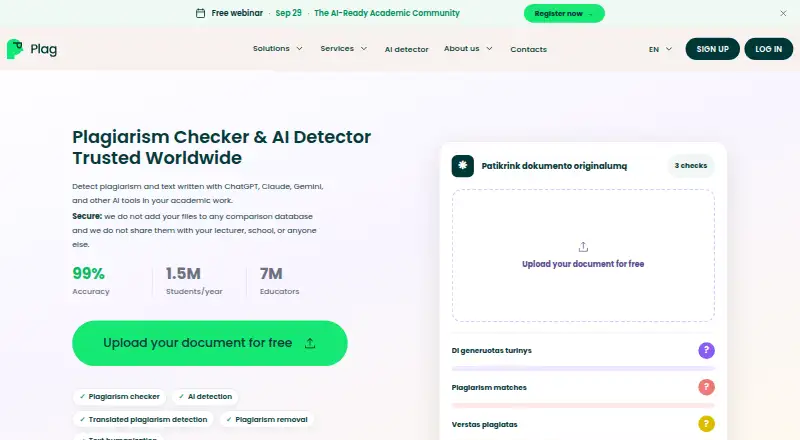Click the Sep 29 date text

click(x=288, y=13)
